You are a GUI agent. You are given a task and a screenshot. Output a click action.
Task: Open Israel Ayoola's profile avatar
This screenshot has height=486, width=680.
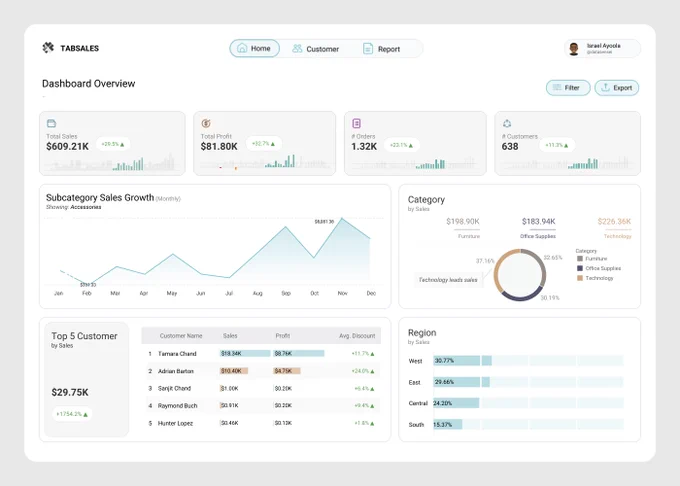tap(574, 49)
